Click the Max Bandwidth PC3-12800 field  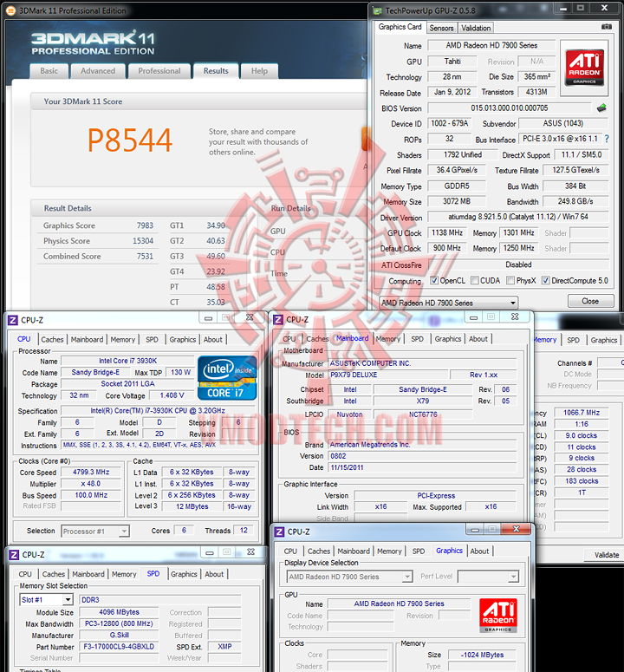119,623
